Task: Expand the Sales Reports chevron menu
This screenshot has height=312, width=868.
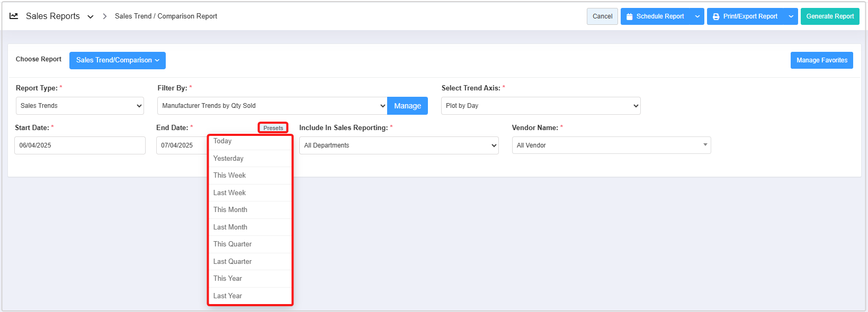Action: (91, 17)
